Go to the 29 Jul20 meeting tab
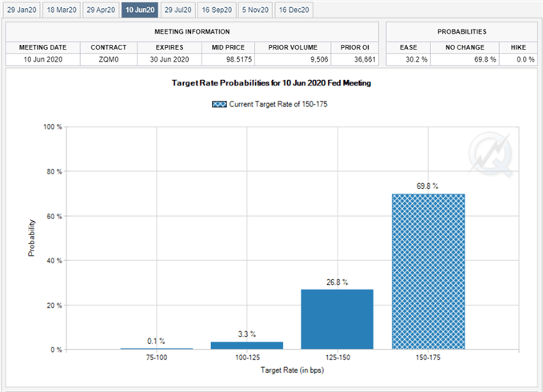The height and width of the screenshot is (392, 543). (x=178, y=10)
